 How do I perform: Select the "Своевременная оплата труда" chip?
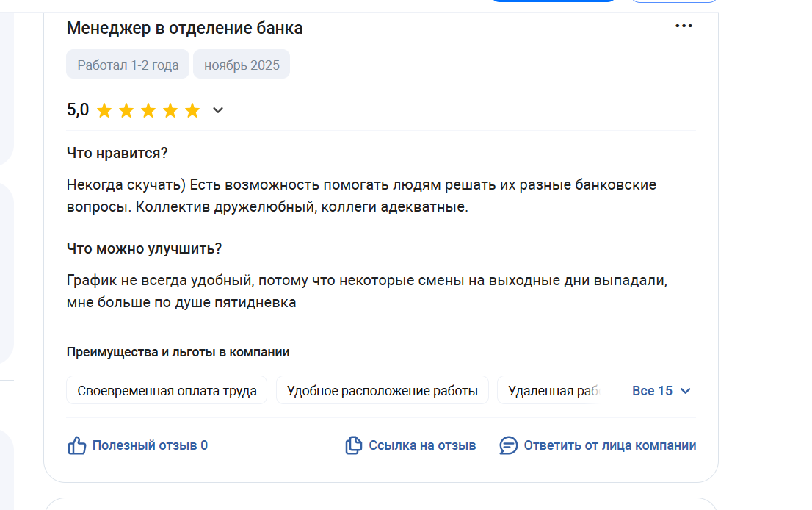[167, 391]
